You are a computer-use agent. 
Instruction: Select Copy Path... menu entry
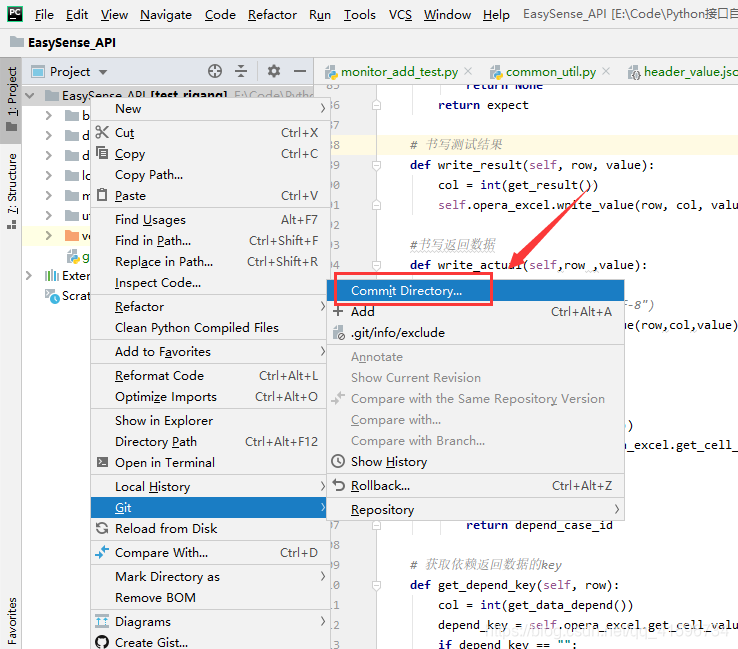(x=209, y=175)
